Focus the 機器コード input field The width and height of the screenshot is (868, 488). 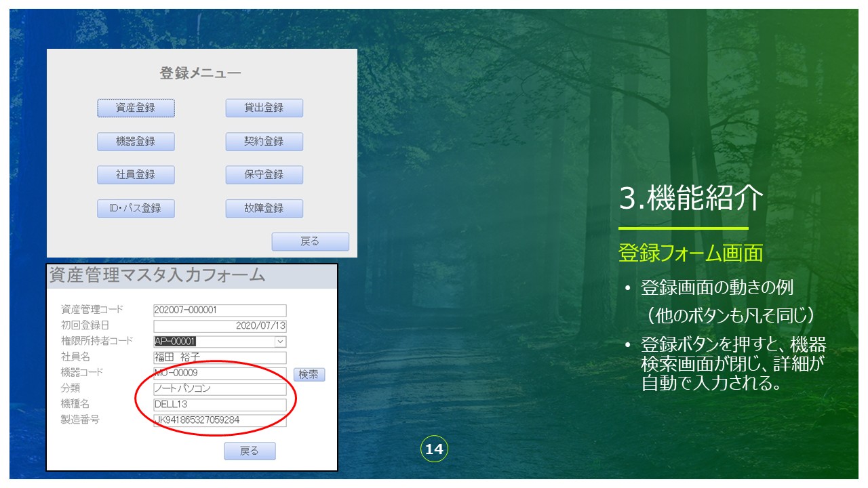pyautogui.click(x=220, y=373)
